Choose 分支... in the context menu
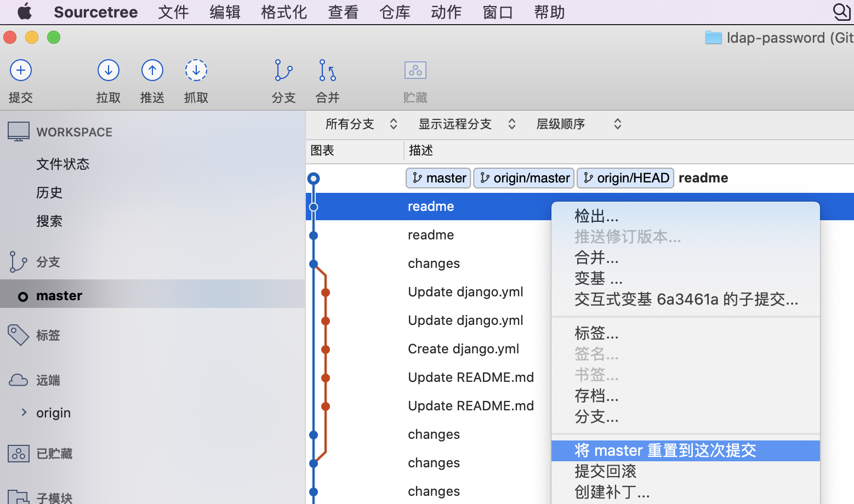 click(686, 417)
